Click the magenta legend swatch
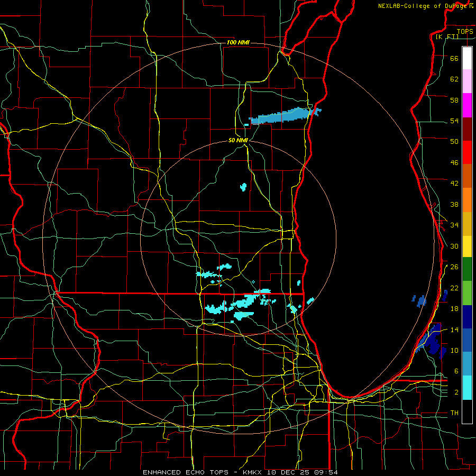The width and height of the screenshot is (476, 476). tap(467, 105)
